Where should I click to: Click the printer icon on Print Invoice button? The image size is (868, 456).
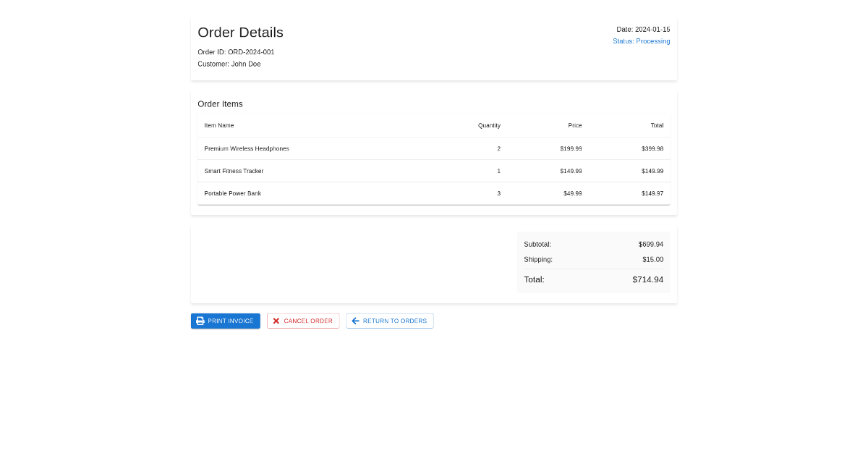[200, 321]
